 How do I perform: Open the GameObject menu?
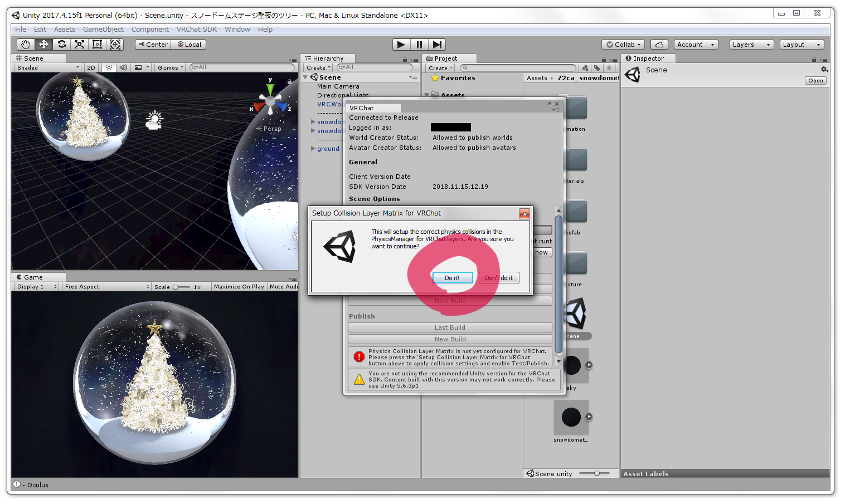click(x=103, y=30)
